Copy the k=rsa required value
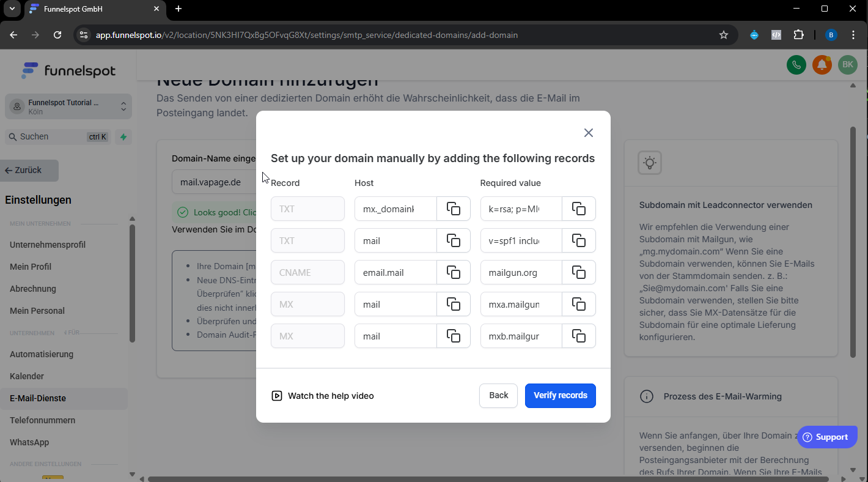Viewport: 868px width, 482px height. click(x=578, y=209)
